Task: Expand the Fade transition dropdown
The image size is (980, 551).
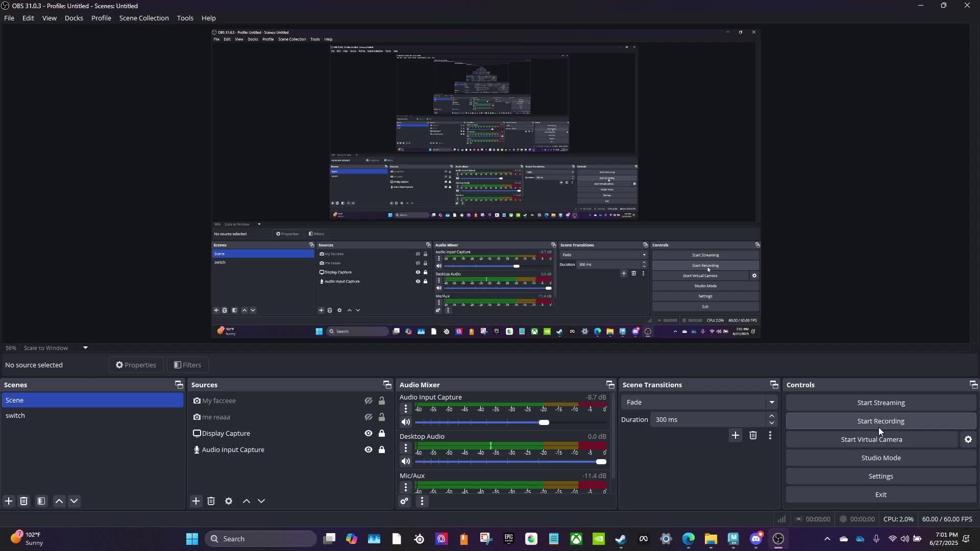Action: (771, 403)
